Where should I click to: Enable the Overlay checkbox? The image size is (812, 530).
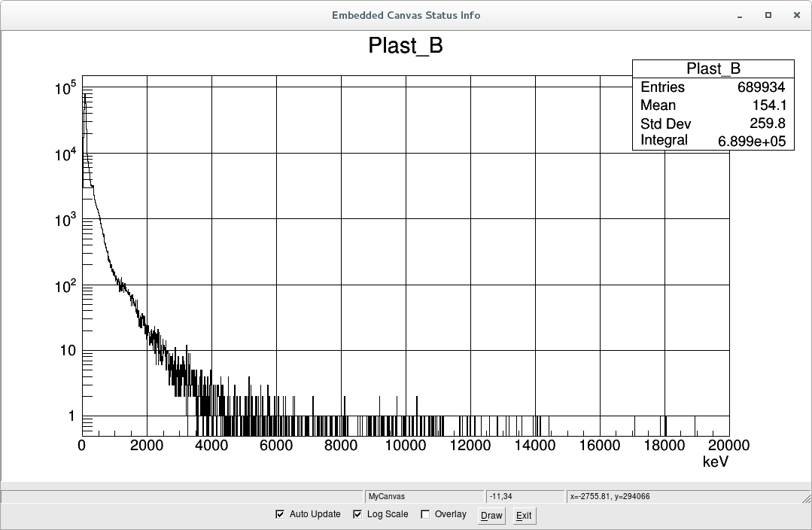pos(425,514)
